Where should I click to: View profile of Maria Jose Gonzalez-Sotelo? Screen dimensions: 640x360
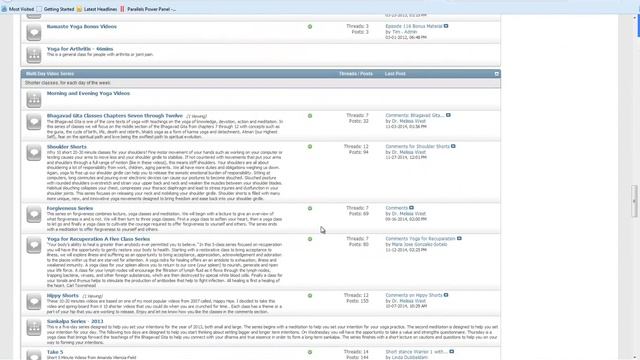420,244
